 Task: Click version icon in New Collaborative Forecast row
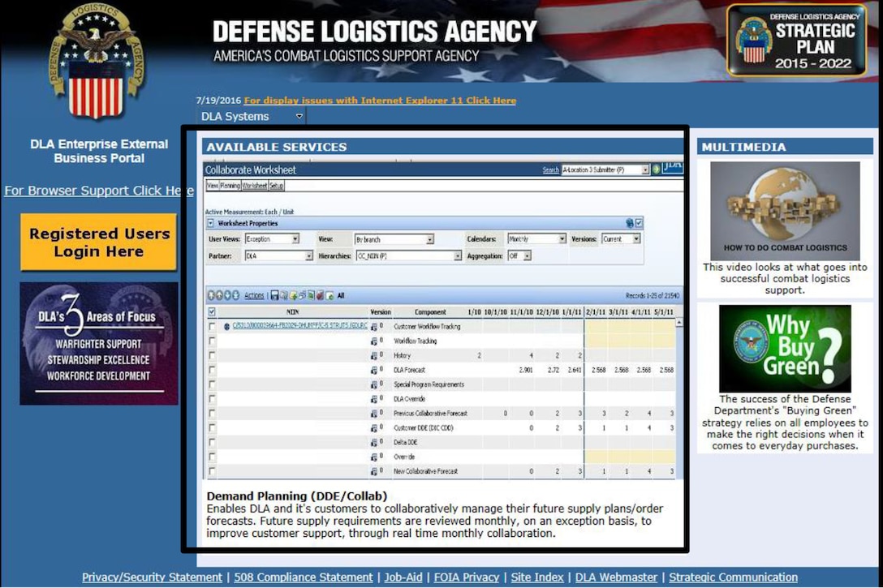(x=374, y=471)
